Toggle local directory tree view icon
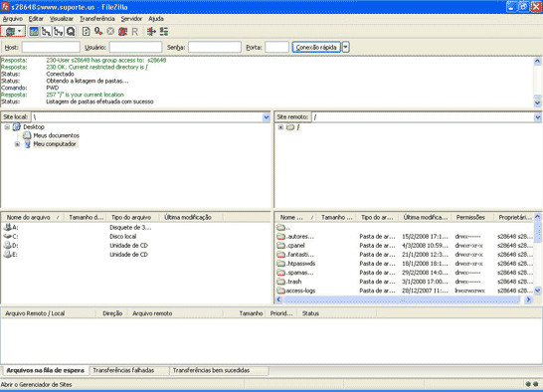This screenshot has width=543, height=392. 46,32
